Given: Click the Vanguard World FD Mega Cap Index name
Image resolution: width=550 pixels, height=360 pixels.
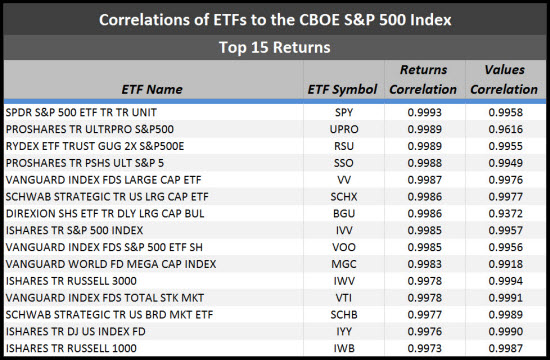Looking at the screenshot, I should coord(111,264).
